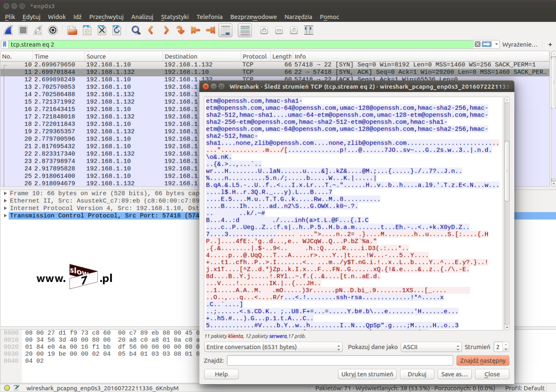Click the expert info status bar circle

[x=7, y=388]
